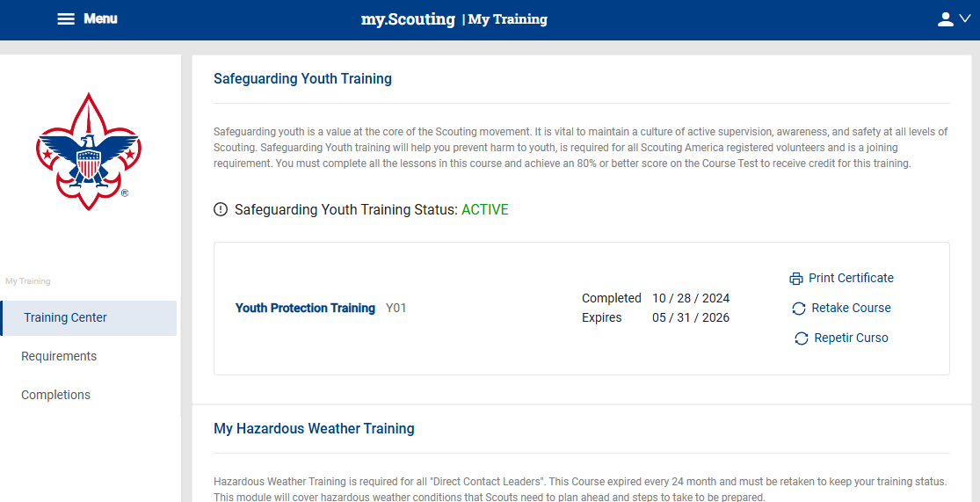This screenshot has width=980, height=502.
Task: Click the Scouting America fleur-de-lis logo
Action: 89,151
